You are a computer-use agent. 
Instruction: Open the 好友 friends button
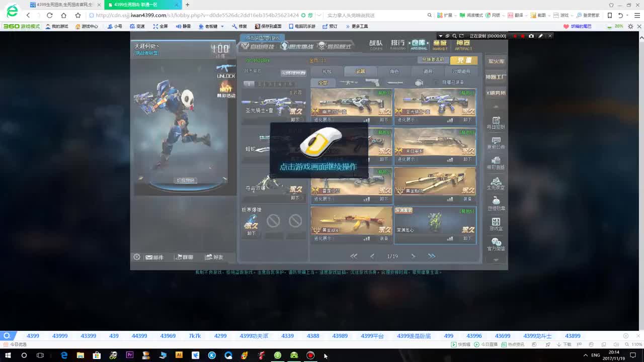[214, 257]
